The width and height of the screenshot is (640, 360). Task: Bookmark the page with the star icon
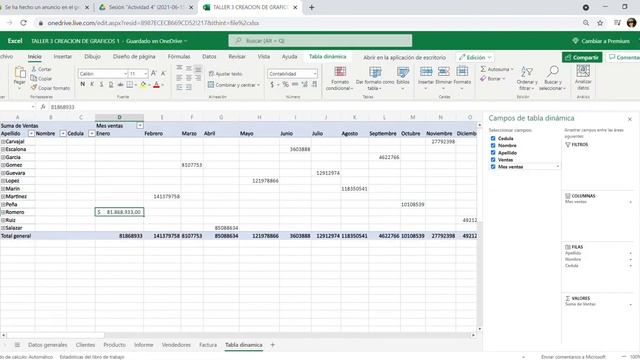(600, 23)
